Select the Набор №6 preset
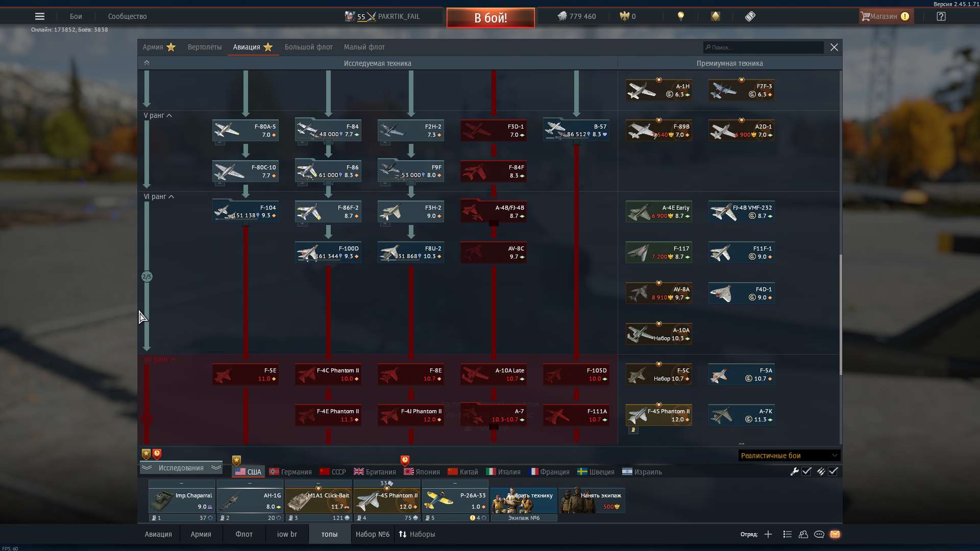This screenshot has height=551, width=980. (373, 534)
